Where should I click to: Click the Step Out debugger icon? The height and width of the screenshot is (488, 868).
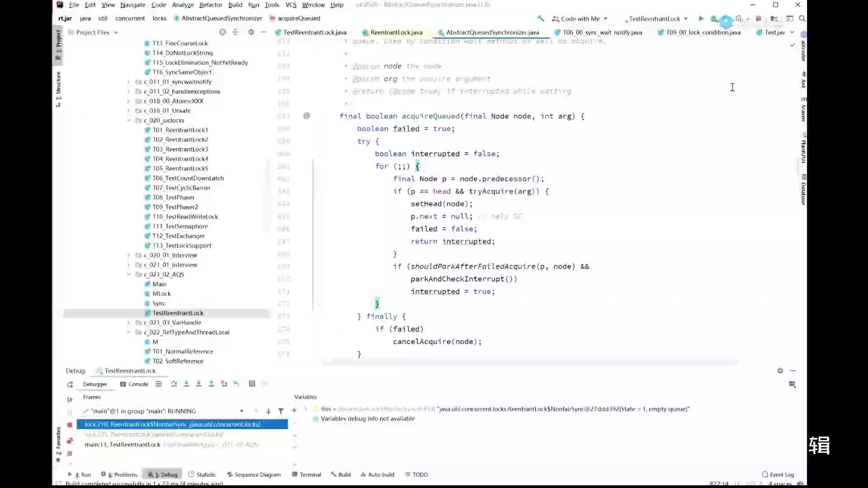[212, 384]
